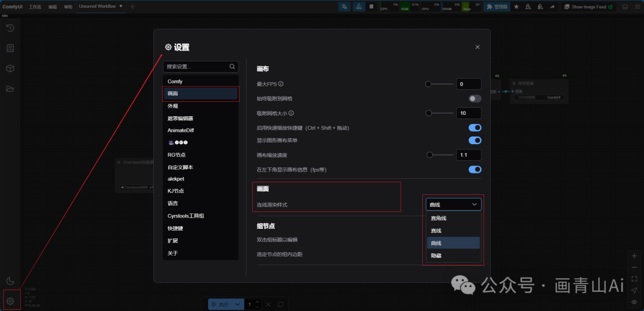Image resolution: width=644 pixels, height=311 pixels.
Task: Adjust the 吸附网格大小 slider
Action: (x=439, y=113)
